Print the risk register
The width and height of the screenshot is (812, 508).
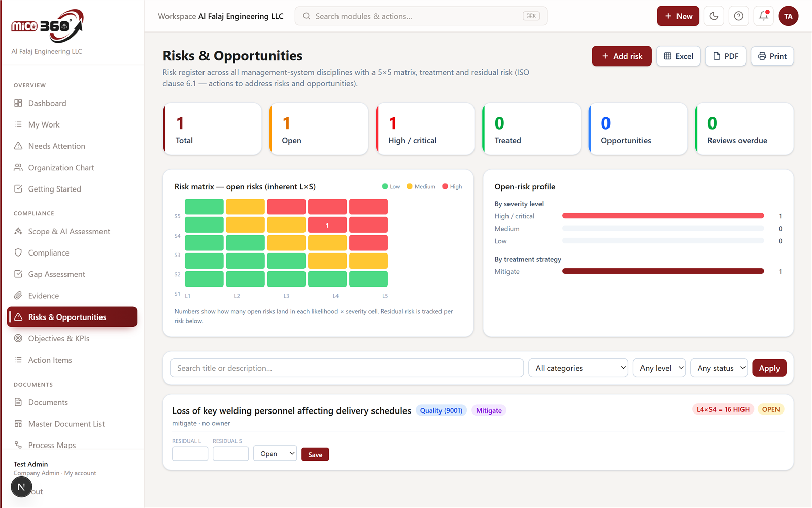(772, 56)
